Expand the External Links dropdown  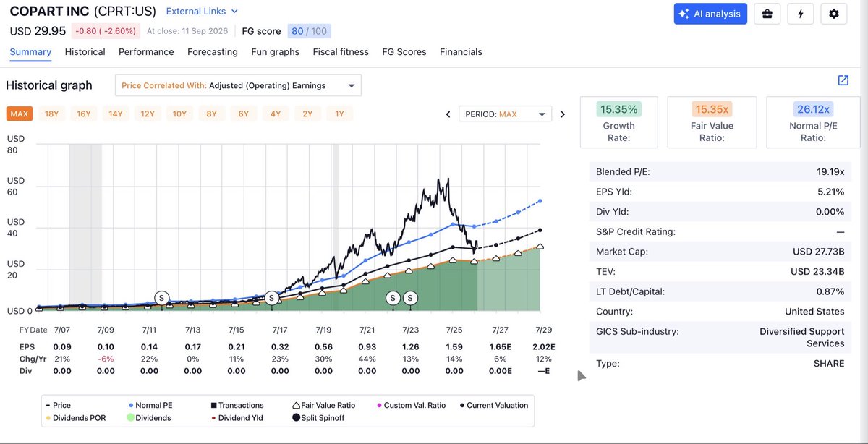pos(202,12)
